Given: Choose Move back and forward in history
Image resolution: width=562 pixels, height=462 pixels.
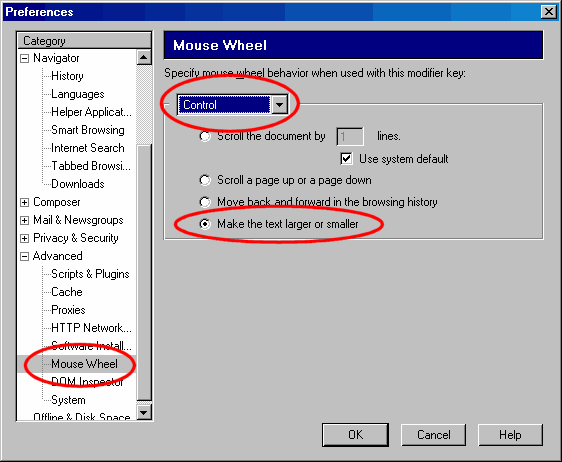Looking at the screenshot, I should pyautogui.click(x=205, y=202).
